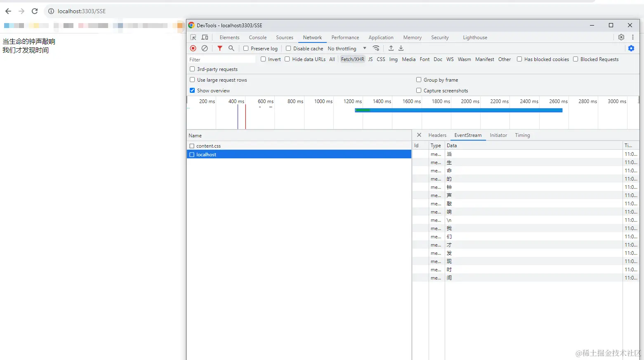Image resolution: width=644 pixels, height=360 pixels.
Task: Open the Application panel
Action: click(x=381, y=37)
